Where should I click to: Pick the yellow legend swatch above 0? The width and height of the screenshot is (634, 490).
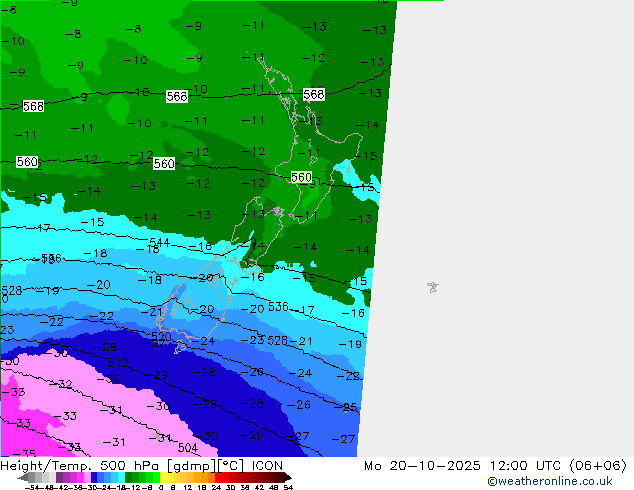tap(163, 477)
